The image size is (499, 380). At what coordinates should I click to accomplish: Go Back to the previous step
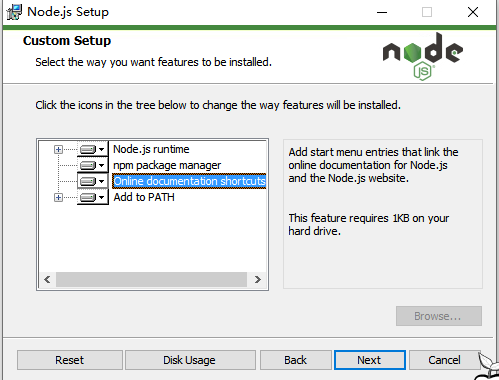point(296,360)
